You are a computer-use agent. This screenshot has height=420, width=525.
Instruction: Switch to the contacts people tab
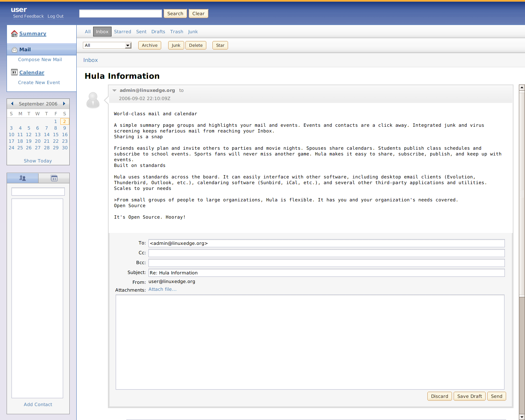click(x=23, y=178)
